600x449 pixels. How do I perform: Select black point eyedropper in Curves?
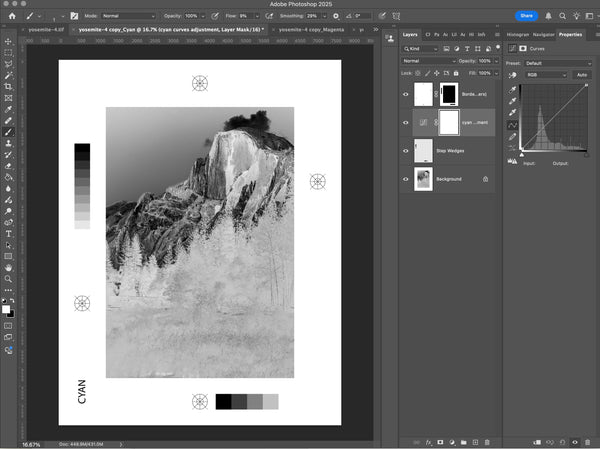point(512,90)
